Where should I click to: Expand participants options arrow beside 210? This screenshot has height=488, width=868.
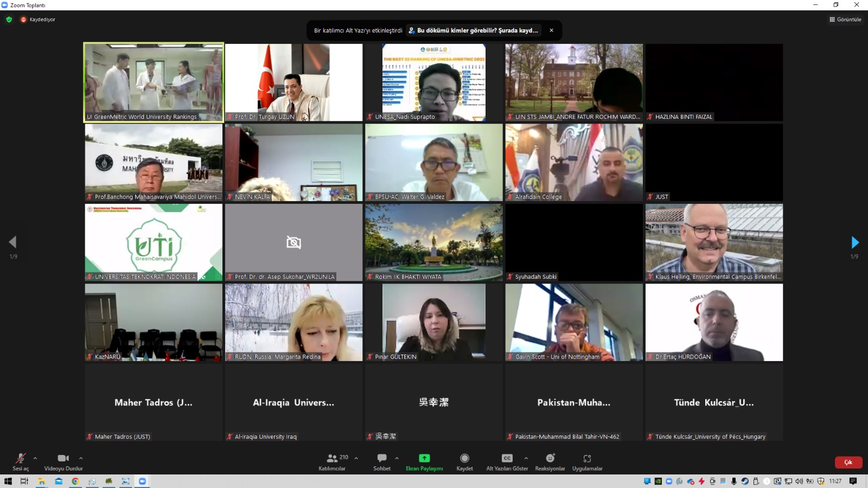point(356,458)
